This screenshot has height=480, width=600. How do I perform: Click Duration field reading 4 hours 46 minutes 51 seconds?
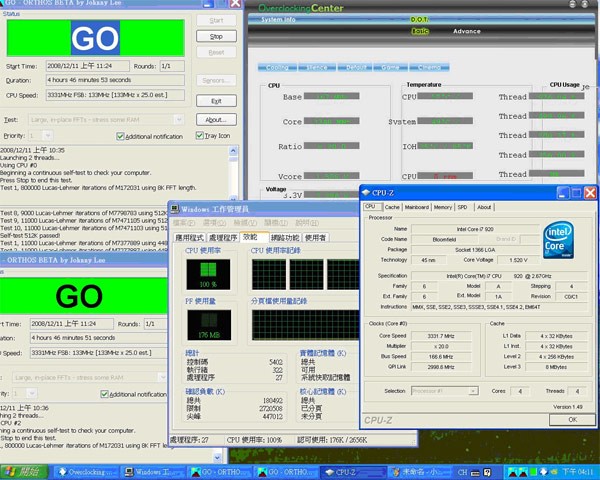click(99, 338)
